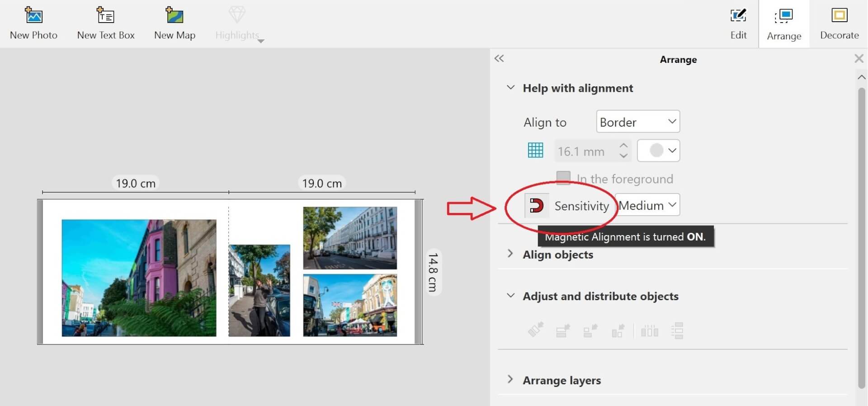Toggle the magnetic alignment magnet icon
Image resolution: width=868 pixels, height=406 pixels.
pyautogui.click(x=537, y=206)
